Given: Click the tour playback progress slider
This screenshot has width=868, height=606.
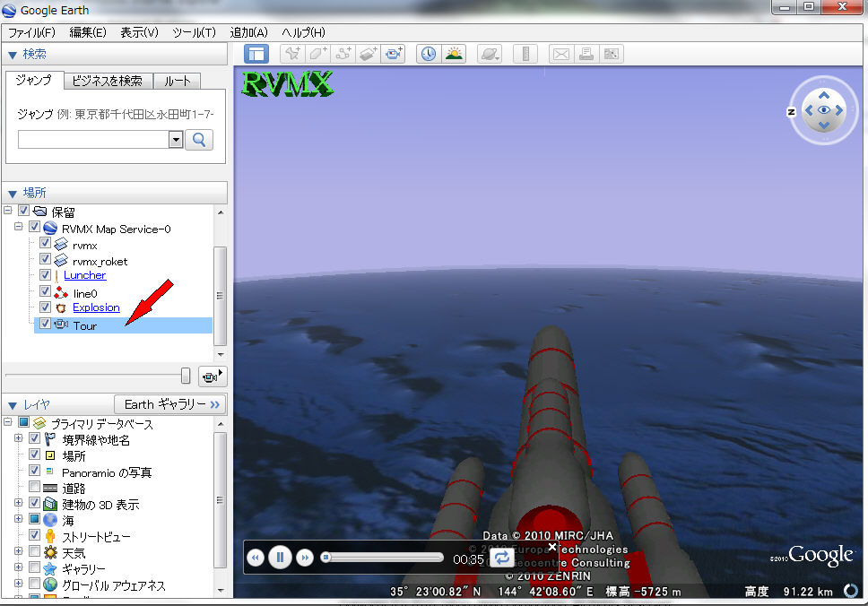Looking at the screenshot, I should click(x=384, y=558).
